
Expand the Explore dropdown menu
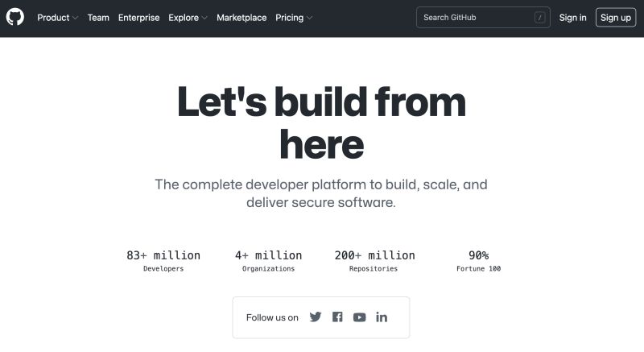pos(188,18)
